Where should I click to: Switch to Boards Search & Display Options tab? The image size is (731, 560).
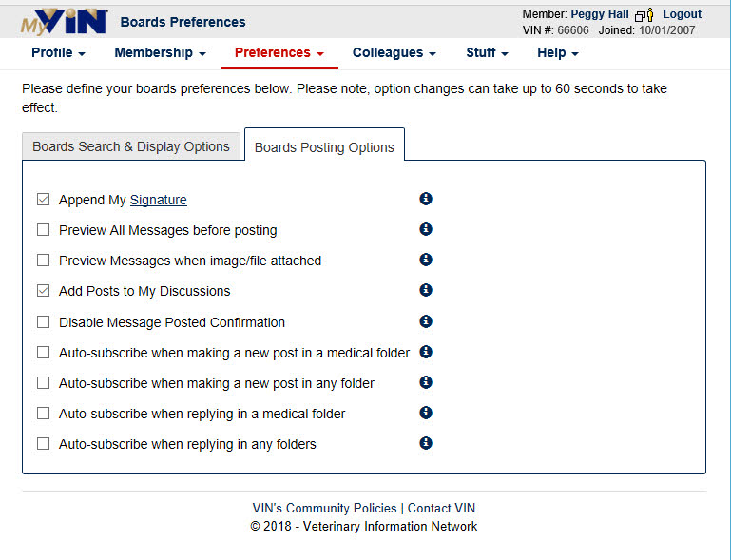(x=131, y=146)
